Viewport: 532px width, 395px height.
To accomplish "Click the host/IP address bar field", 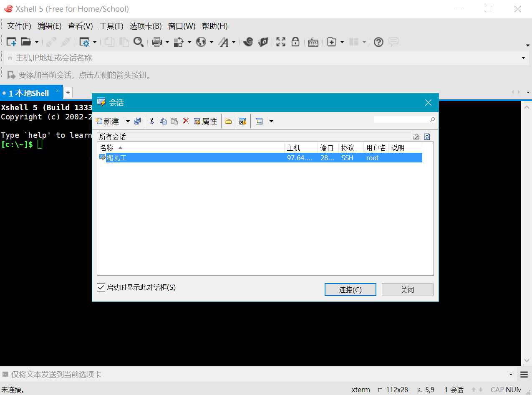I will (265, 58).
